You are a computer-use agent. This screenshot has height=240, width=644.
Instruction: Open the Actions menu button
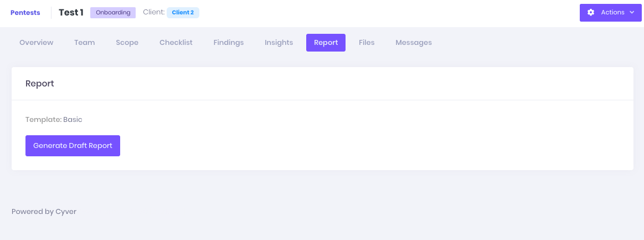point(610,12)
